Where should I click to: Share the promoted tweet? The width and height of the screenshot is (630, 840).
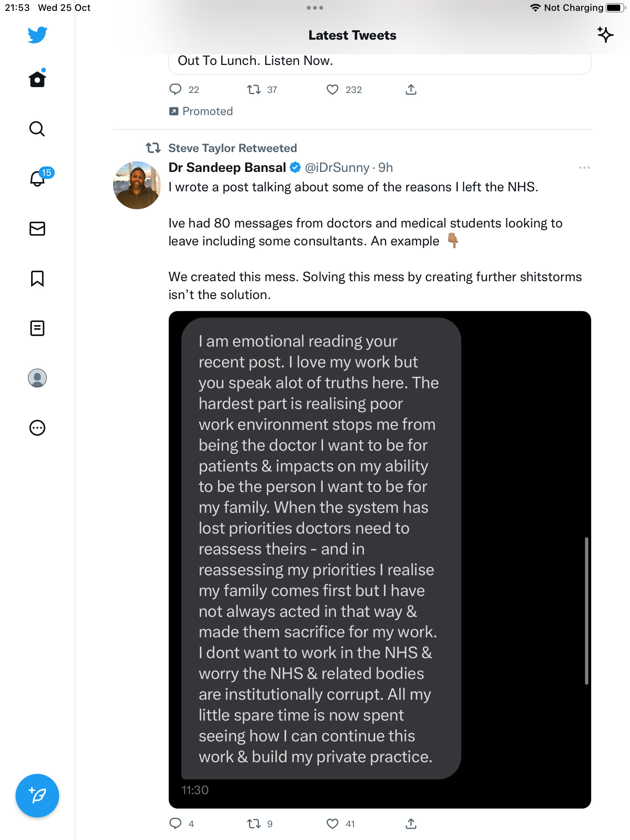point(411,90)
